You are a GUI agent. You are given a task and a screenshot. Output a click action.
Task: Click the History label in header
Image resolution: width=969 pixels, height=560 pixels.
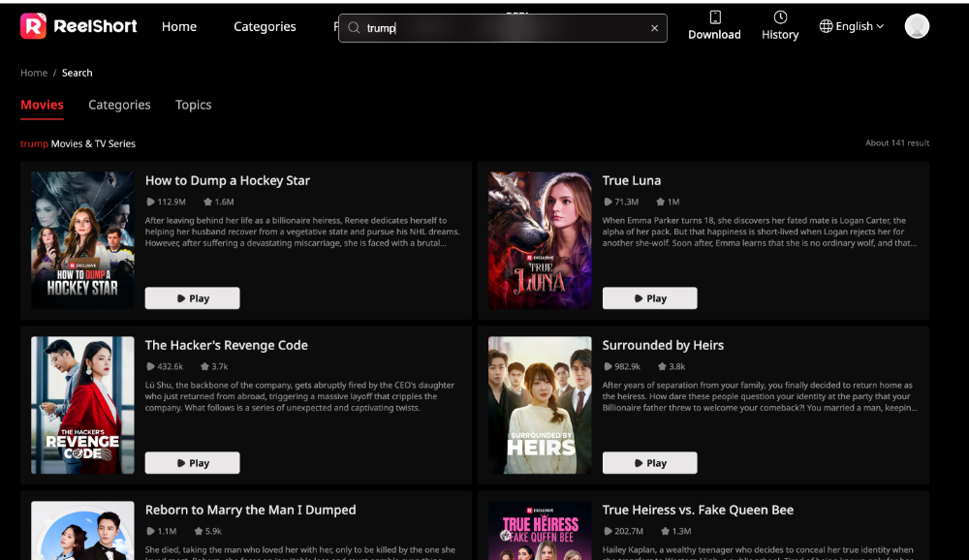click(780, 35)
